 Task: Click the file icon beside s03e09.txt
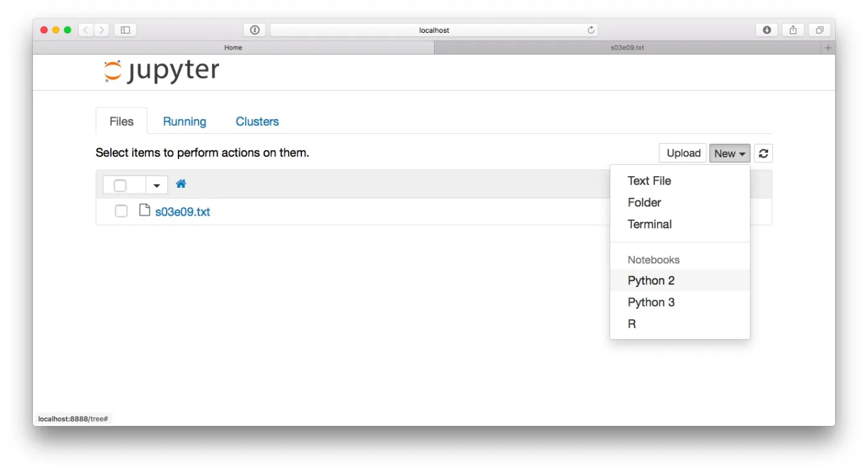click(144, 210)
